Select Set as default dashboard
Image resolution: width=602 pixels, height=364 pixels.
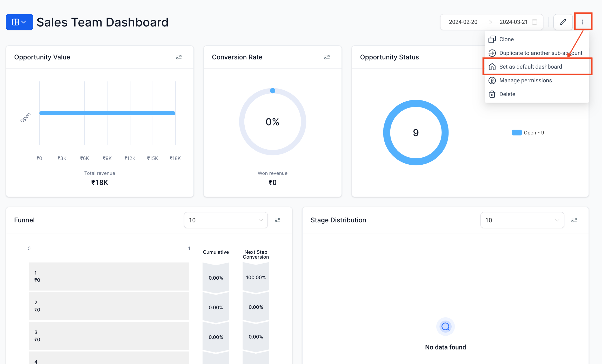[537, 67]
